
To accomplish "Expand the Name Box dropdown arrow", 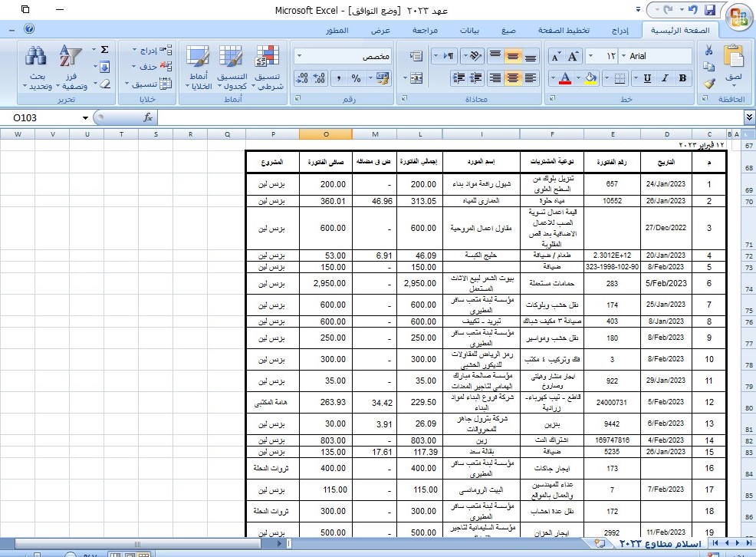I will (x=85, y=117).
